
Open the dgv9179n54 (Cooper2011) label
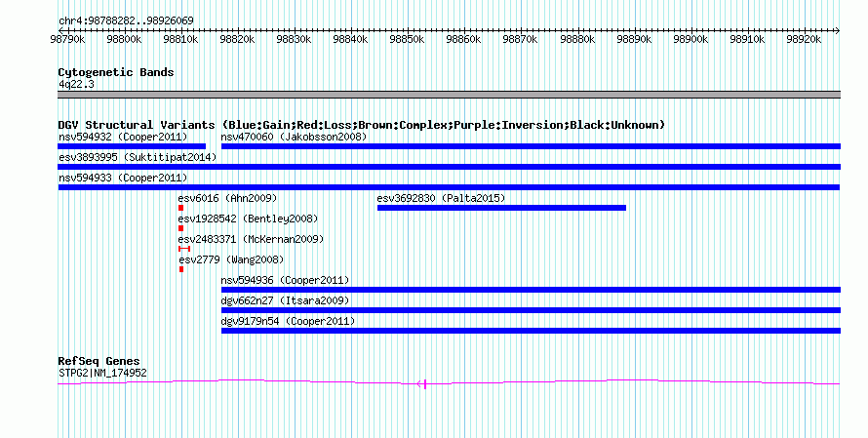point(288,321)
